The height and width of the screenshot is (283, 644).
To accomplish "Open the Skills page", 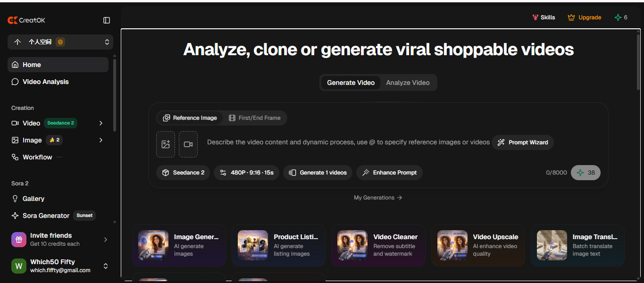I will click(x=544, y=17).
